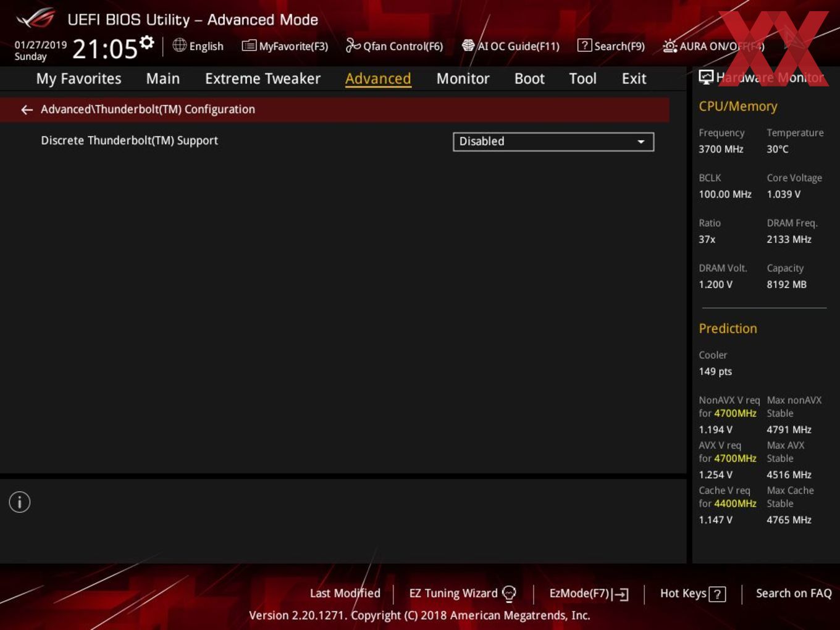This screenshot has height=630, width=840.
Task: Click the 30°C temperature value
Action: click(x=778, y=149)
